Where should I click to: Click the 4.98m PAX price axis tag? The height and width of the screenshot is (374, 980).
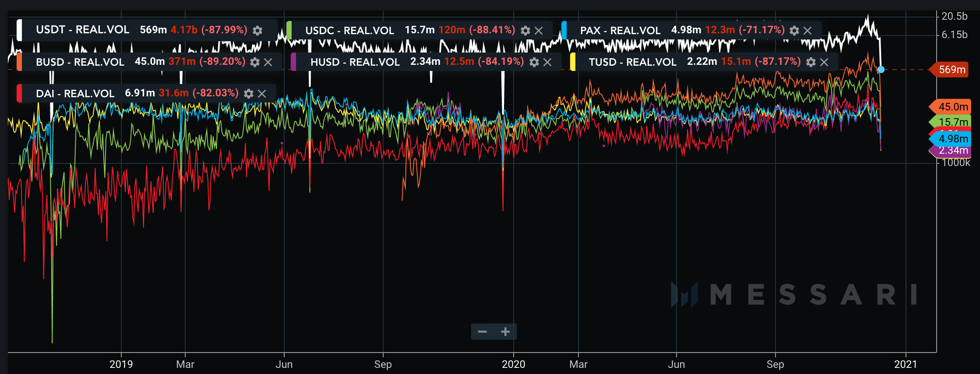[951, 139]
